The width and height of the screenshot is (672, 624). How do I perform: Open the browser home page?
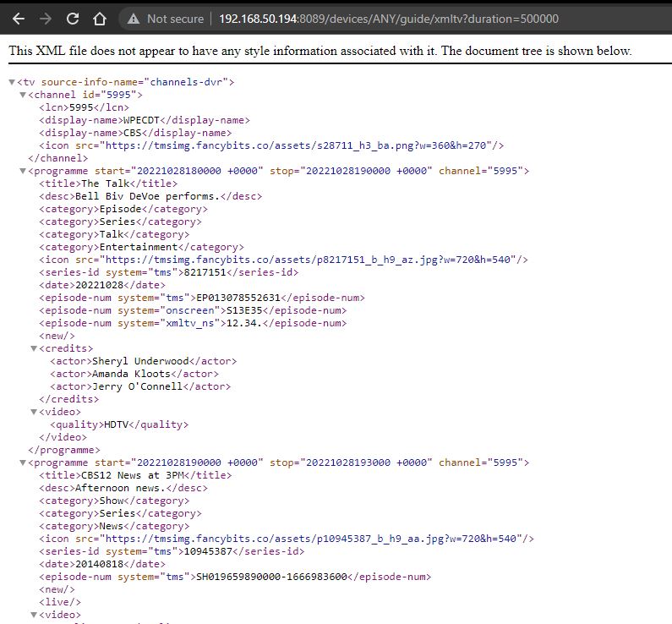[x=100, y=19]
